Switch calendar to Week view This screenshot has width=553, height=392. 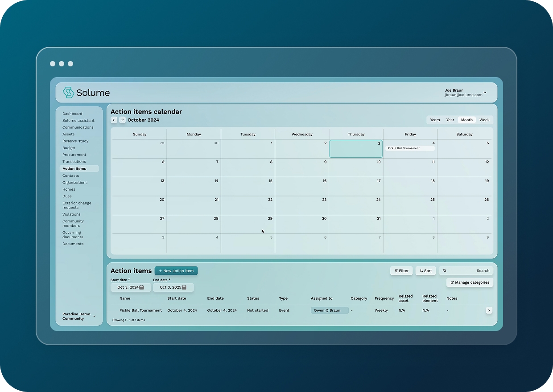click(x=484, y=120)
